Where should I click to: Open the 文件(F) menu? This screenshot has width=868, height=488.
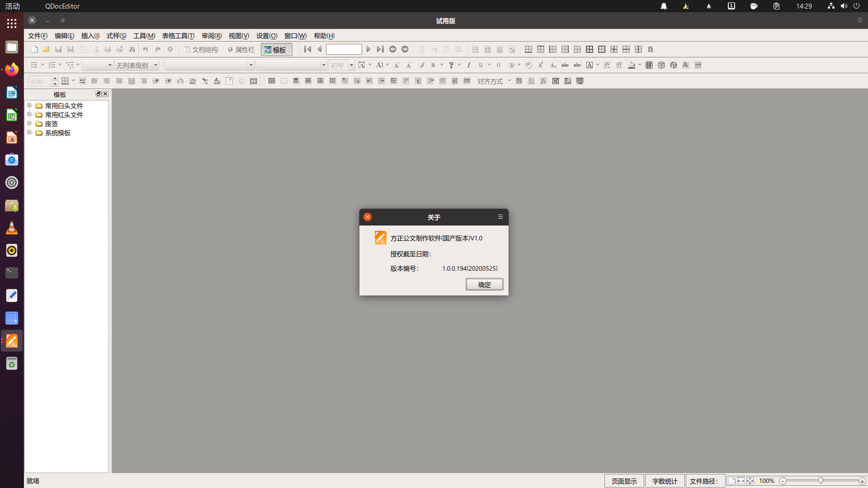(38, 36)
